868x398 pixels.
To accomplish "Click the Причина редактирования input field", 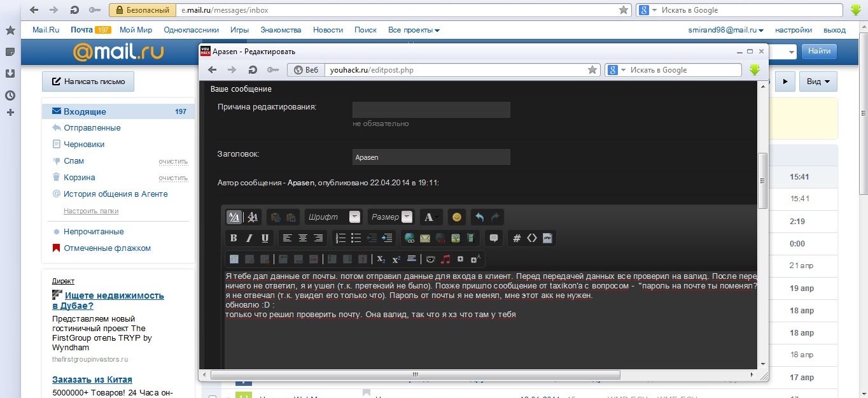I will click(431, 110).
